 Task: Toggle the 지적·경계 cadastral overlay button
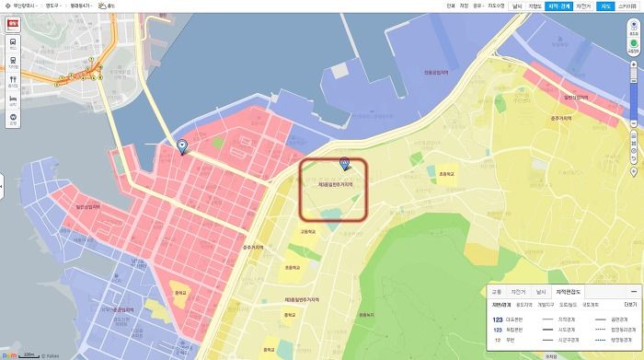click(x=558, y=6)
